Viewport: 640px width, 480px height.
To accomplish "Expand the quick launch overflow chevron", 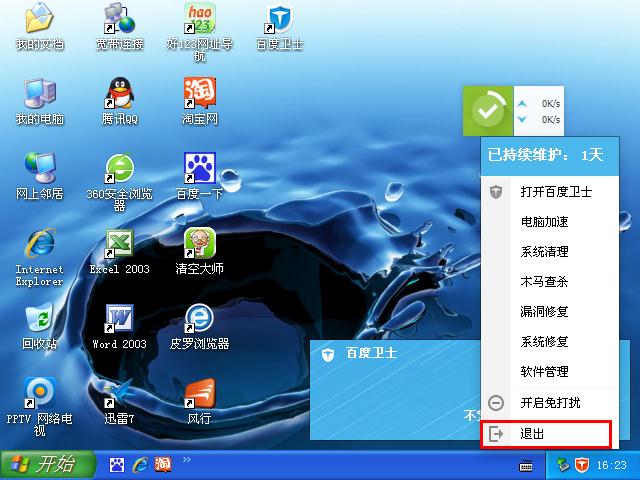I will click(186, 460).
